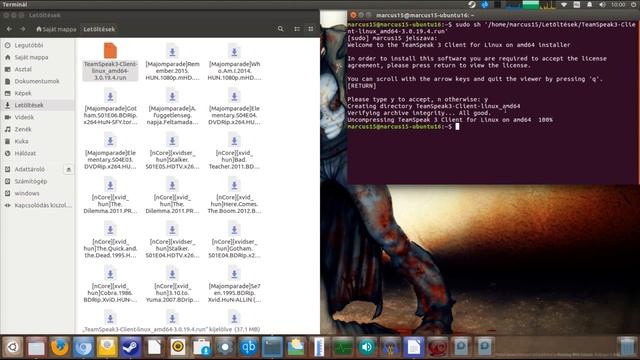Select the TeamSpeak3-Client-linux_amd64 .run file
The width and height of the screenshot is (640, 360).
[x=110, y=61]
